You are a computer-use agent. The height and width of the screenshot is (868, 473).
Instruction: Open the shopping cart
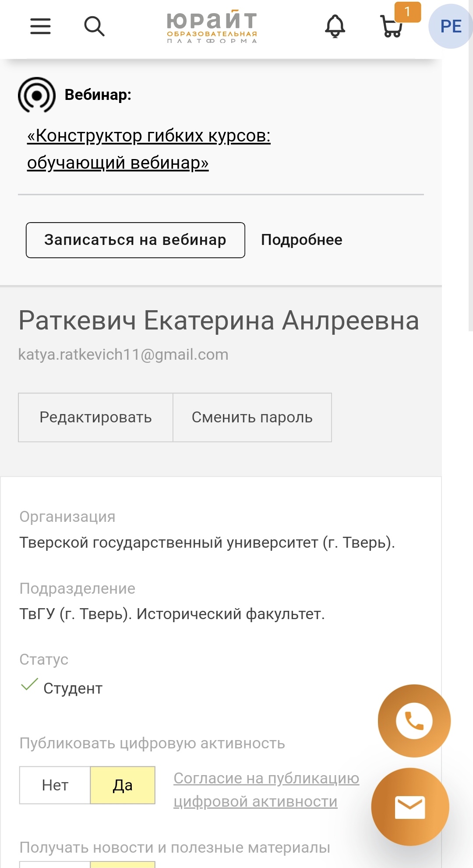click(x=391, y=27)
